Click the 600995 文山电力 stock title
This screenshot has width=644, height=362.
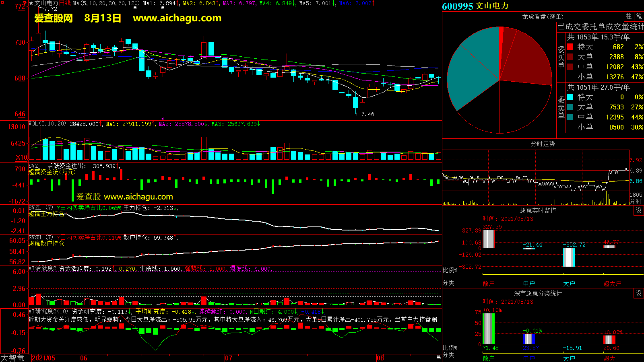tap(475, 6)
